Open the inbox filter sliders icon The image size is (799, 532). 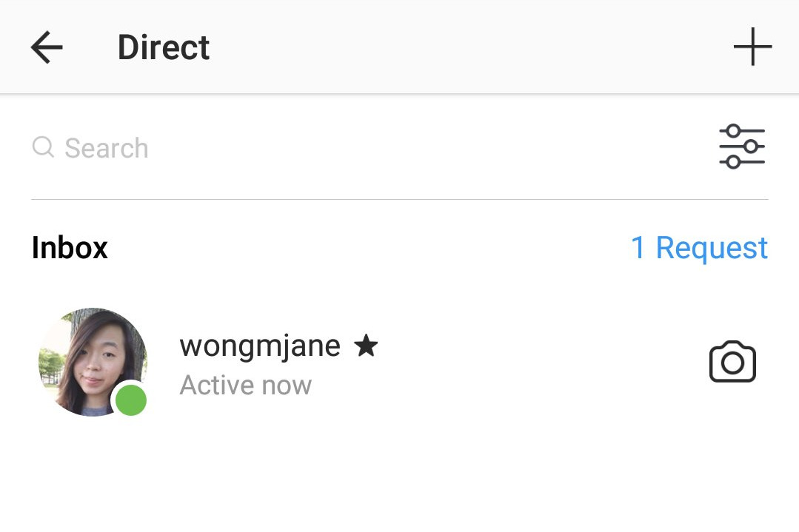pyautogui.click(x=742, y=147)
